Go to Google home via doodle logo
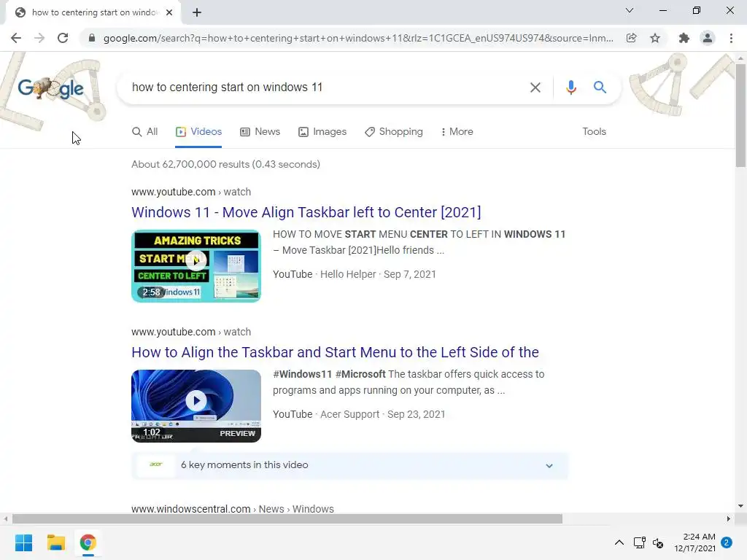Screen dimensions: 747x560 (x=51, y=88)
